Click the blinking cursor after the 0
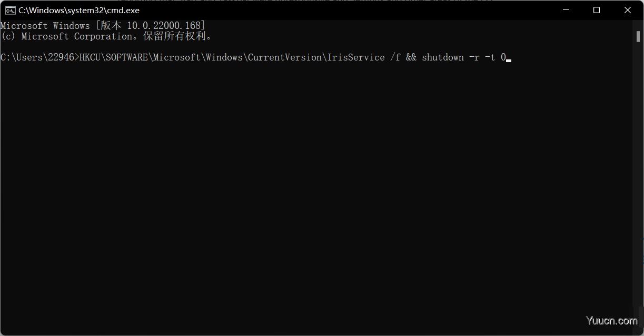The image size is (644, 336). click(509, 60)
